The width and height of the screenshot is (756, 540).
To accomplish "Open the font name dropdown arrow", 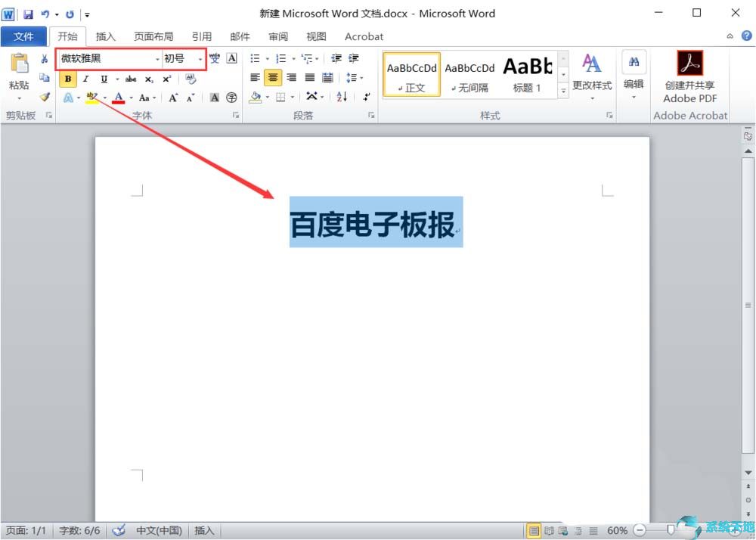I will tap(157, 59).
